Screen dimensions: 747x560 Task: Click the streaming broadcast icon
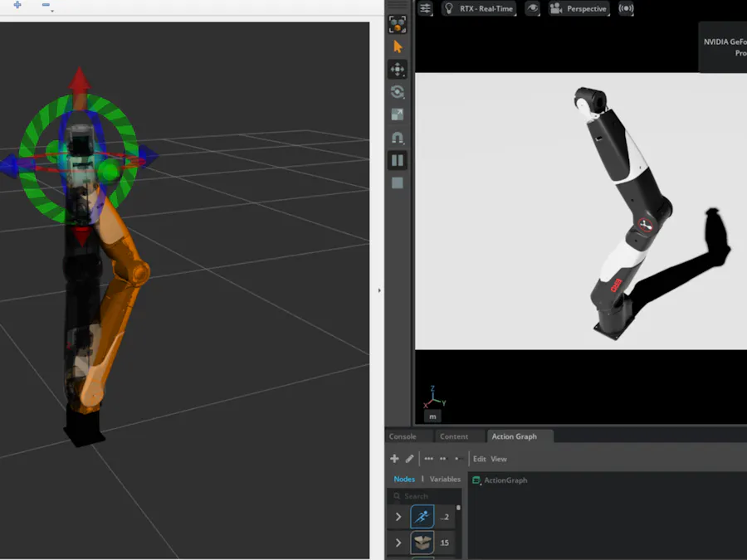[626, 8]
